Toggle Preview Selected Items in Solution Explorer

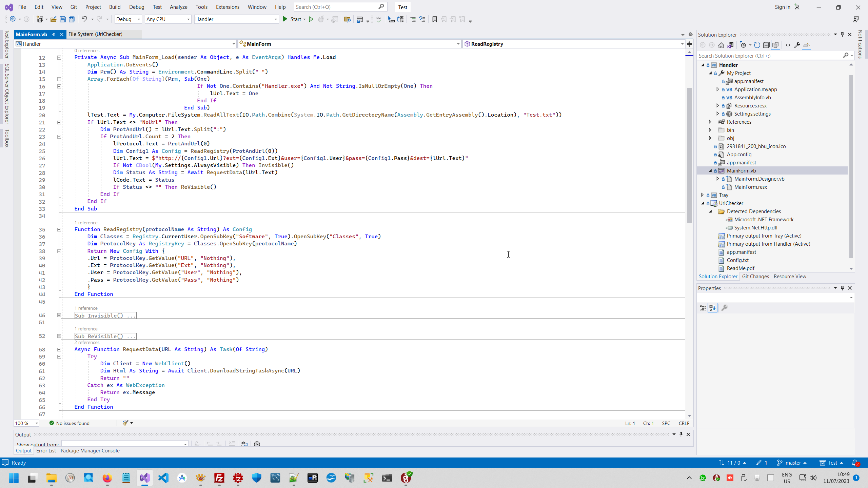(x=806, y=45)
